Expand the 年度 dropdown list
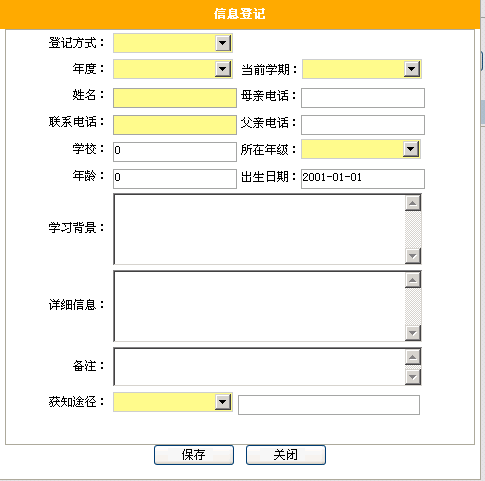 [x=173, y=69]
